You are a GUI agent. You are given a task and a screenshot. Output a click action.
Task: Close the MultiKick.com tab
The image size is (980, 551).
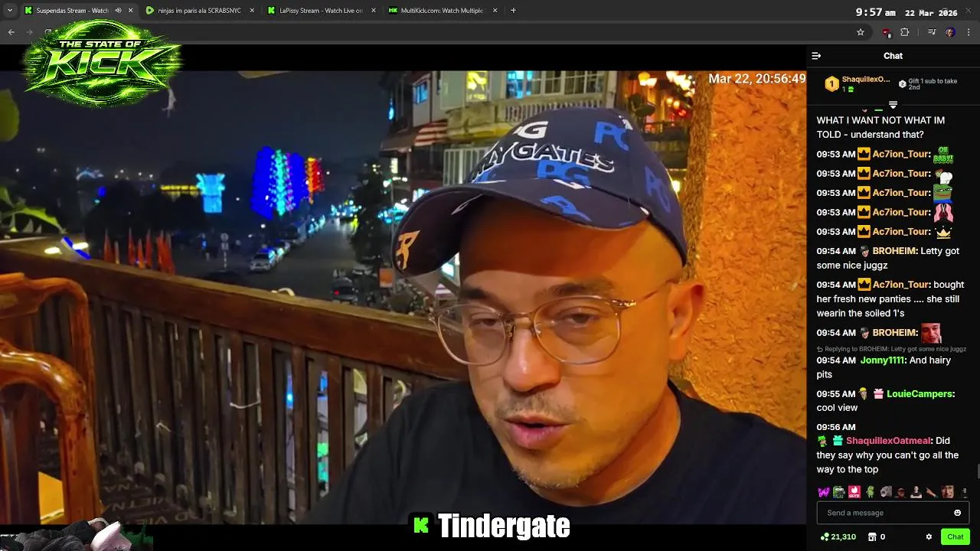[495, 11]
